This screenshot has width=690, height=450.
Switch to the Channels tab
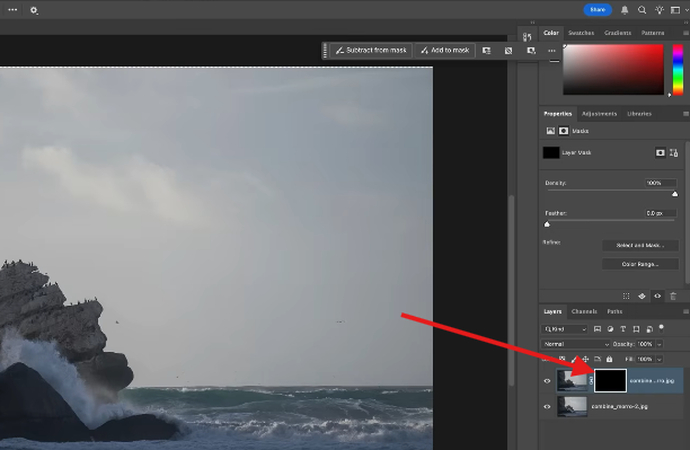coord(585,311)
